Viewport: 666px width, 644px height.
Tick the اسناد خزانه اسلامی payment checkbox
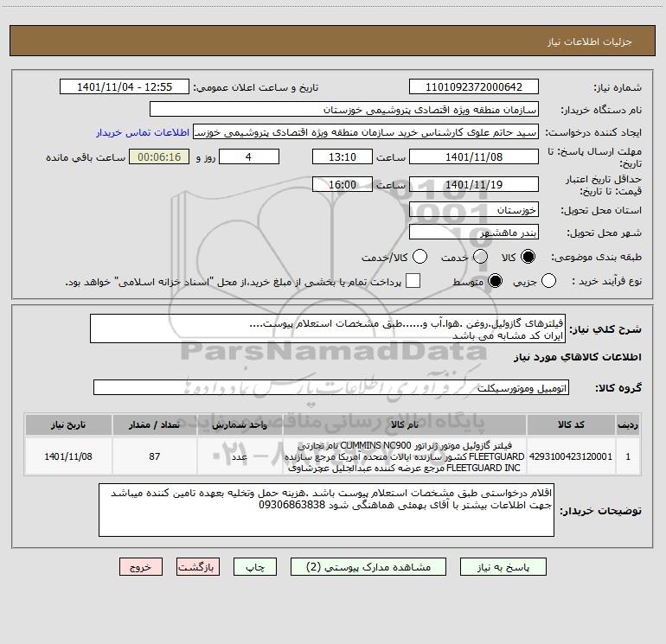(413, 281)
